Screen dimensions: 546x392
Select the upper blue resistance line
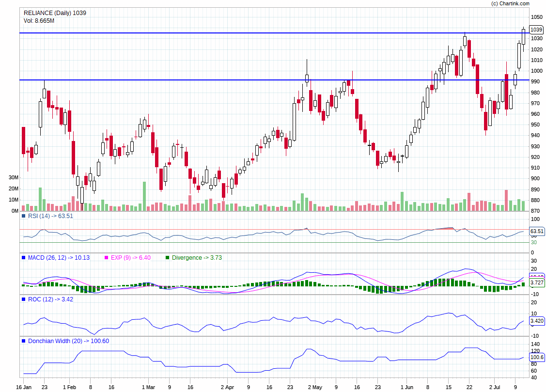pyautogui.click(x=266, y=33)
